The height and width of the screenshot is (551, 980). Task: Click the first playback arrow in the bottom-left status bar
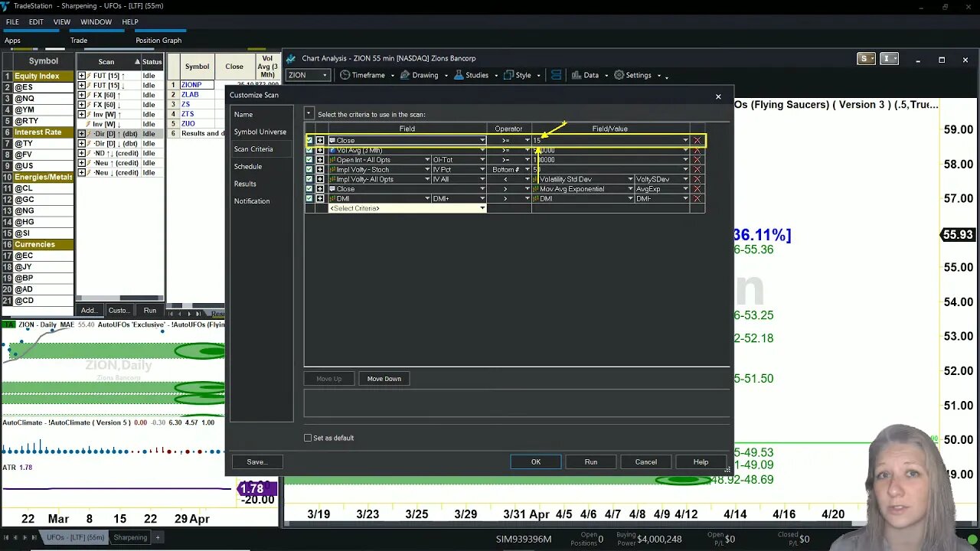click(6, 537)
